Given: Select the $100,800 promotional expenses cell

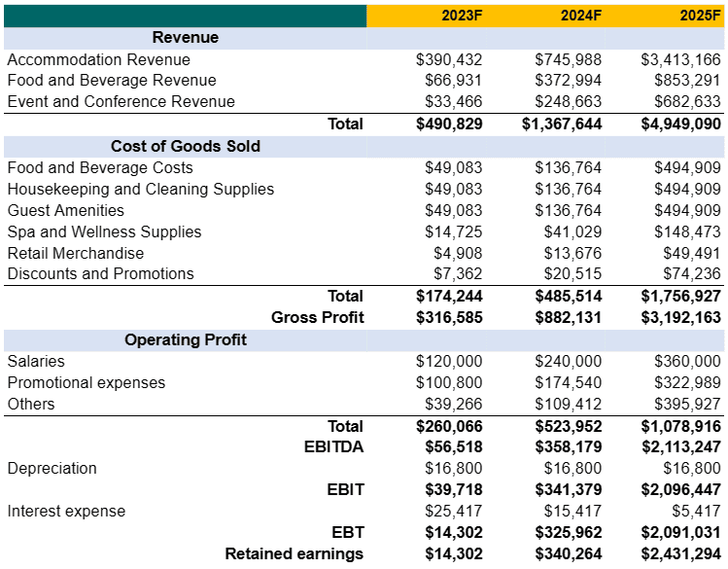Looking at the screenshot, I should pyautogui.click(x=449, y=382).
